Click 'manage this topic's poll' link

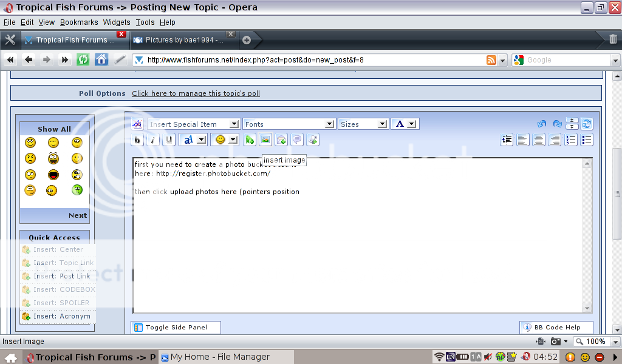coord(196,93)
